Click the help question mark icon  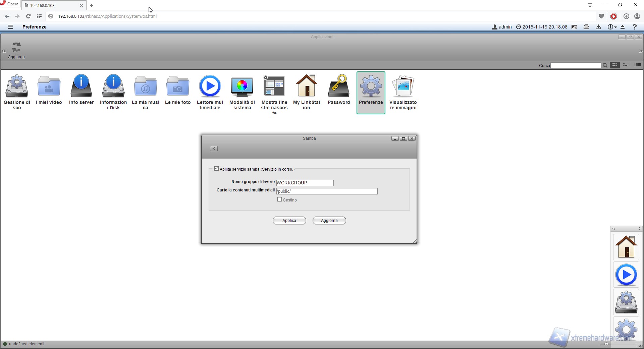[635, 27]
